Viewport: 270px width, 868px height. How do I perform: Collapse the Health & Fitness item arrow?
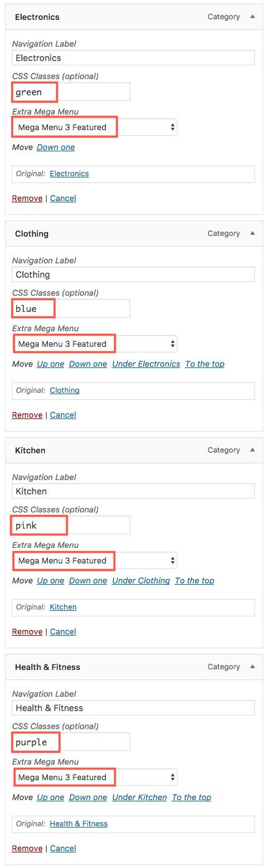(x=253, y=667)
